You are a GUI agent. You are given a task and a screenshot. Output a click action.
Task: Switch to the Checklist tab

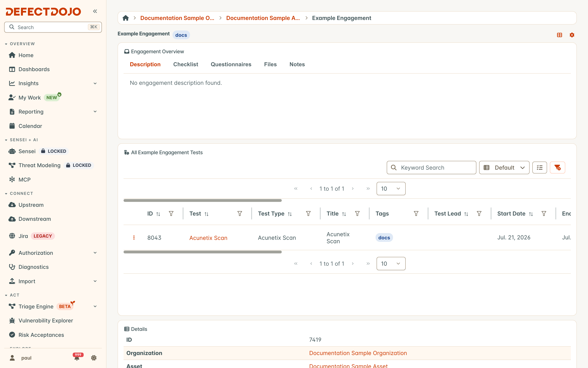click(x=186, y=64)
